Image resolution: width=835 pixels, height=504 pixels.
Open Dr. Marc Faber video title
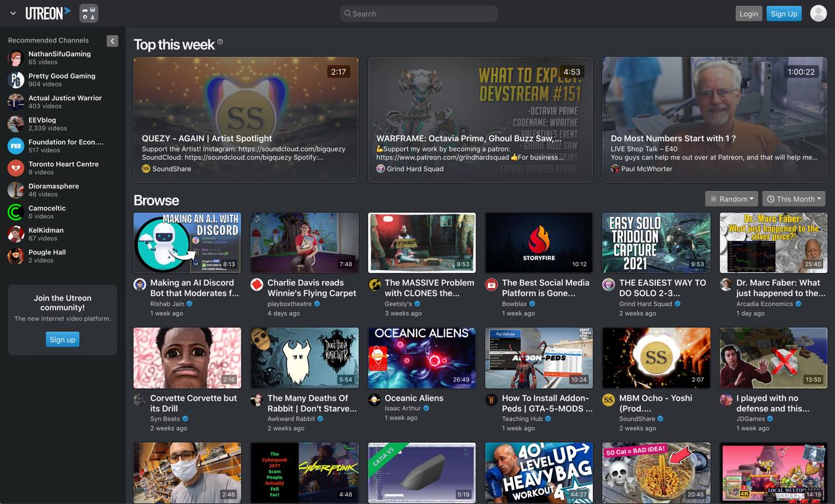[x=781, y=288]
